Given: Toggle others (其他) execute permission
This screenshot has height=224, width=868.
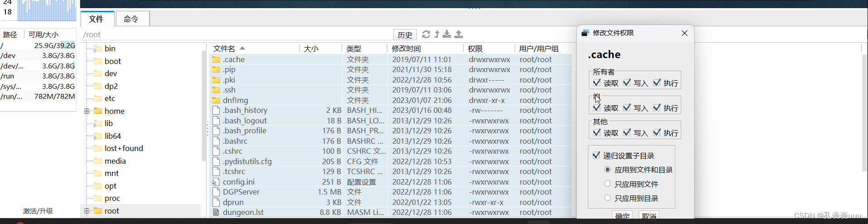Looking at the screenshot, I should 657,132.
